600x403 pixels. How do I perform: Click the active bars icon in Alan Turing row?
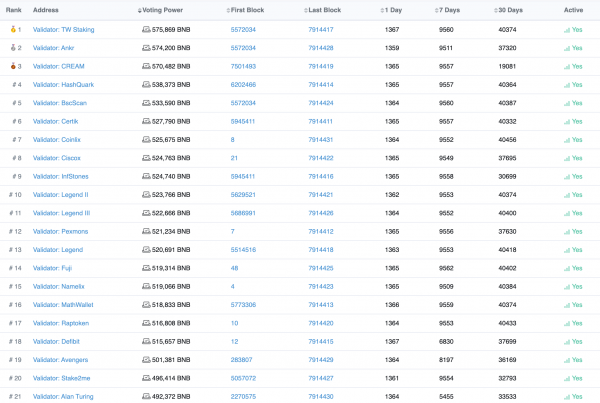(x=567, y=397)
